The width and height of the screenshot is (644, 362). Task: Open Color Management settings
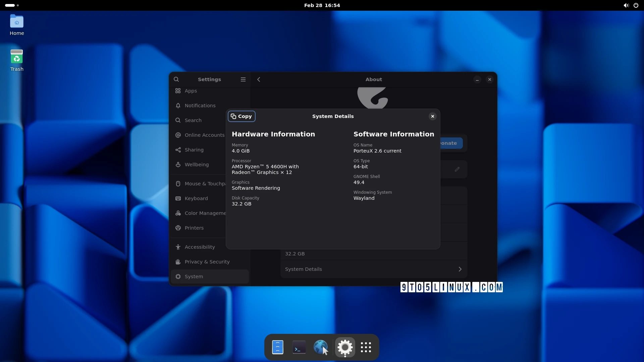(x=205, y=213)
